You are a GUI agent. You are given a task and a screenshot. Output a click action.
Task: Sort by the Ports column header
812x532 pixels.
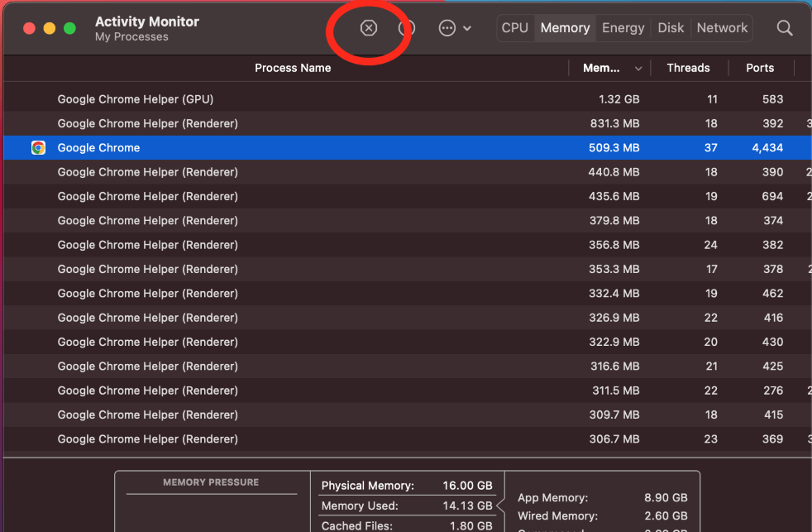pyautogui.click(x=760, y=68)
